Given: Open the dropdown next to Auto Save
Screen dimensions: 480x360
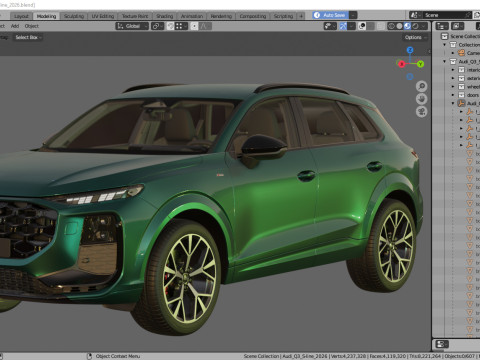Looking at the screenshot, I should point(353,15).
